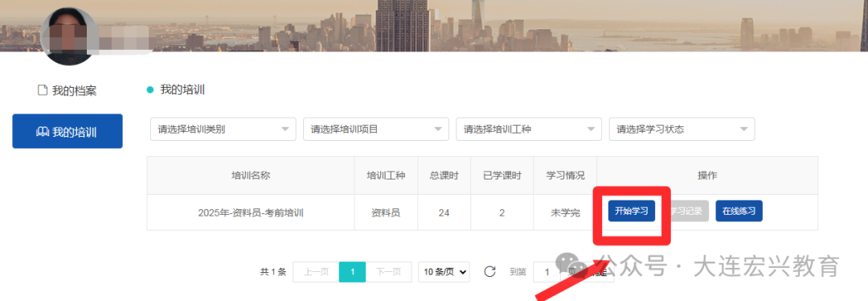The width and height of the screenshot is (868, 301).
Task: Open the 10 条/页 page size selector
Action: pyautogui.click(x=444, y=271)
